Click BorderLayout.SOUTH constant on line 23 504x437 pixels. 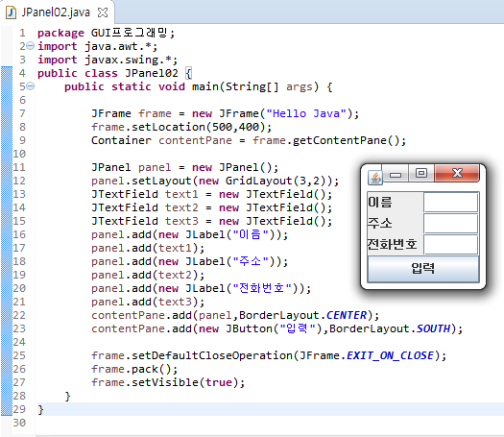[390, 329]
